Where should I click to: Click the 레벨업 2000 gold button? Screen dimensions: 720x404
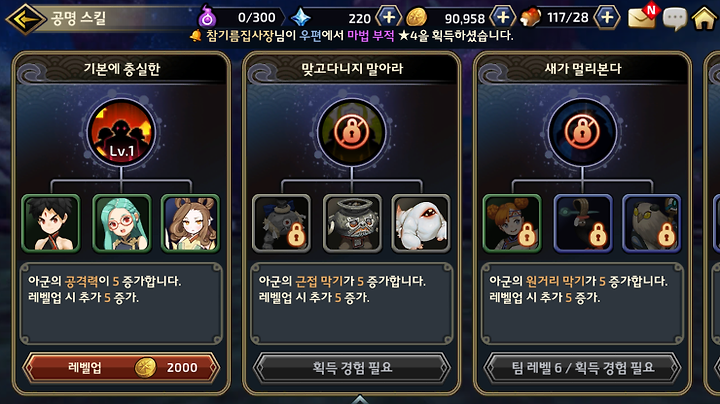(121, 367)
